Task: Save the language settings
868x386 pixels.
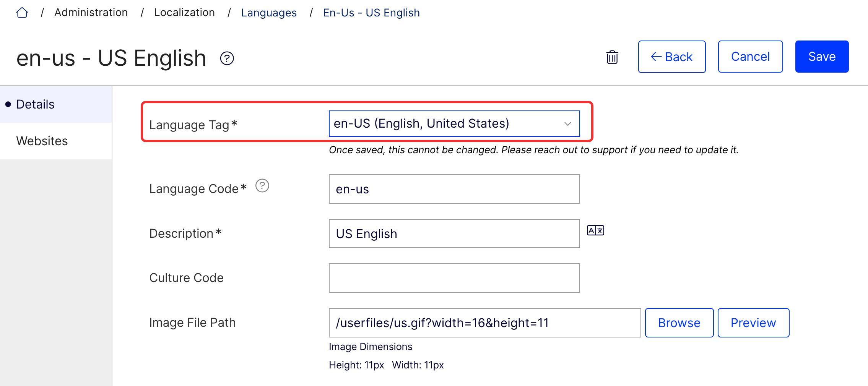Action: click(x=821, y=56)
